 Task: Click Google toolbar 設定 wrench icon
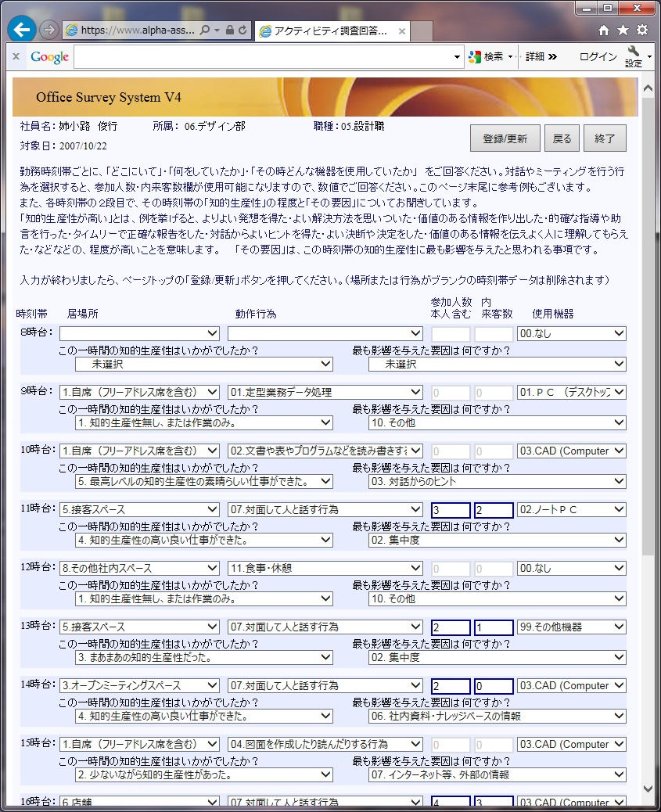pos(634,56)
